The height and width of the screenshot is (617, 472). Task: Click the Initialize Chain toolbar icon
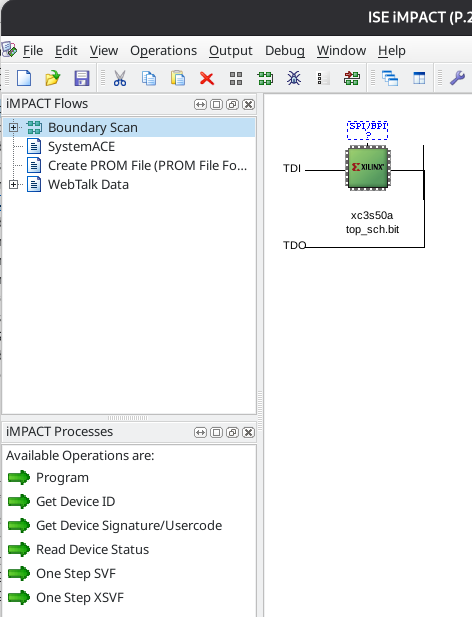(265, 78)
